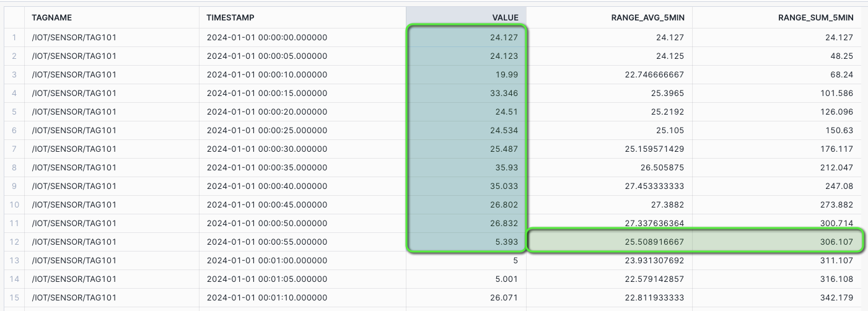
Task: Click RANGE_AVG_5MIN cell 26.505875
Action: pyautogui.click(x=609, y=167)
